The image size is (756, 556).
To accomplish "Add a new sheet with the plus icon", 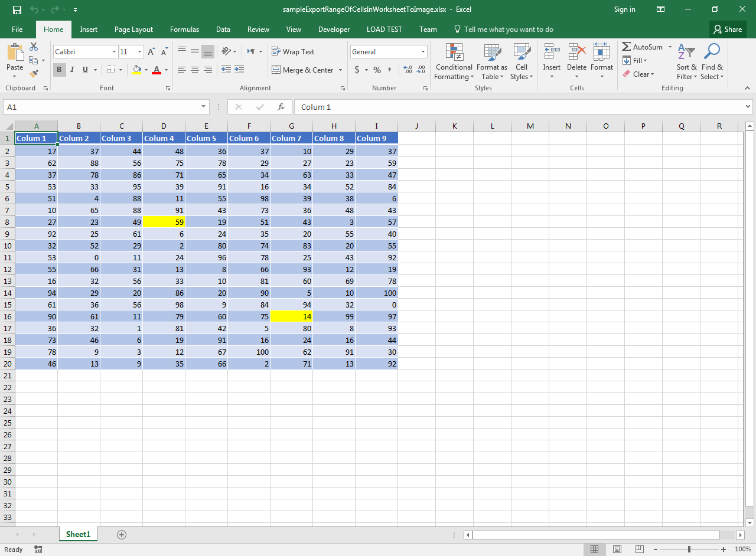I will 122,534.
